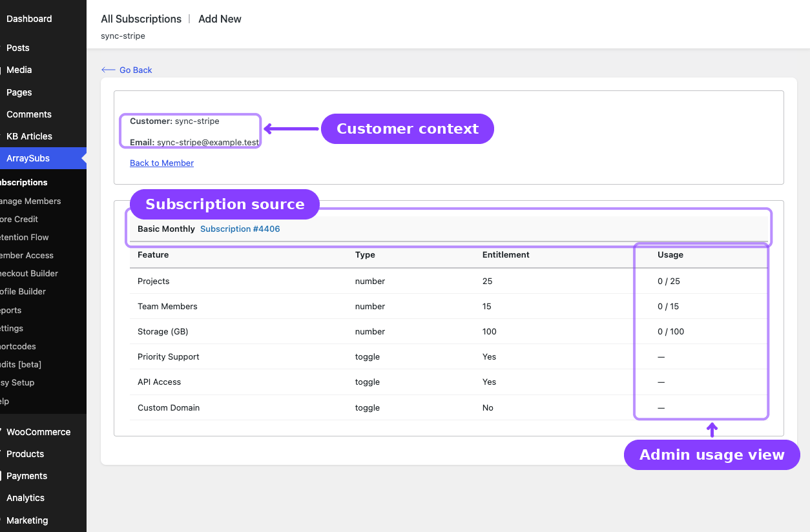The width and height of the screenshot is (810, 532).
Task: Open Marketing menu item
Action: tap(27, 520)
